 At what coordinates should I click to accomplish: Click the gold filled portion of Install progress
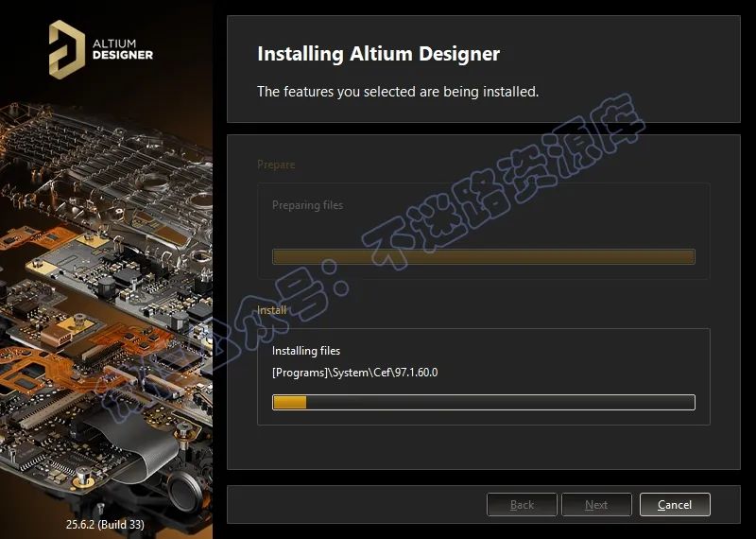pyautogui.click(x=290, y=402)
